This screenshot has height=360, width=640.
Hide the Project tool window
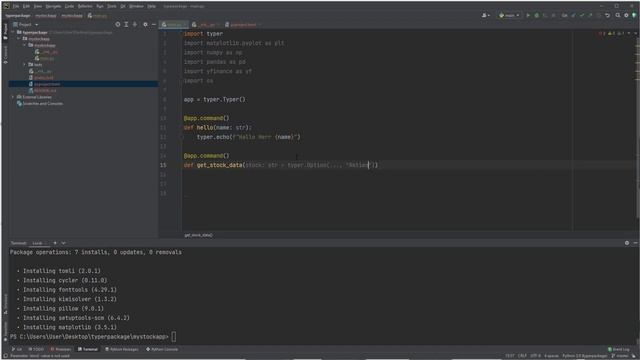point(153,24)
